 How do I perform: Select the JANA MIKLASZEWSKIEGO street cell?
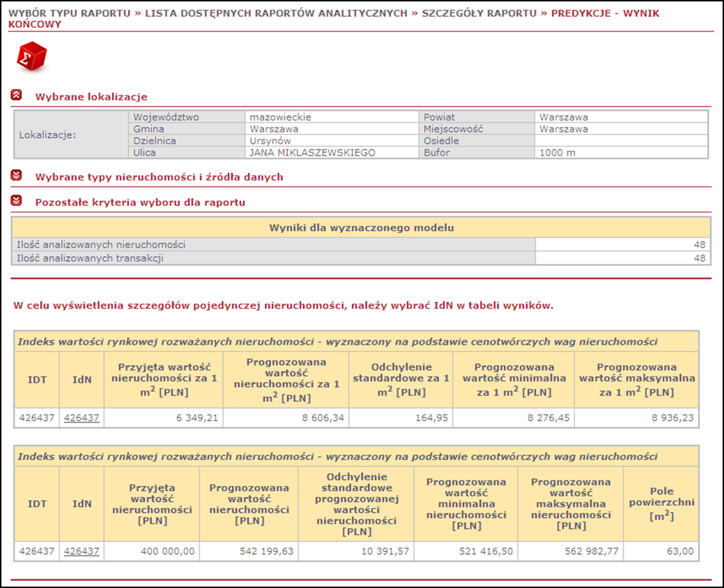[331, 153]
